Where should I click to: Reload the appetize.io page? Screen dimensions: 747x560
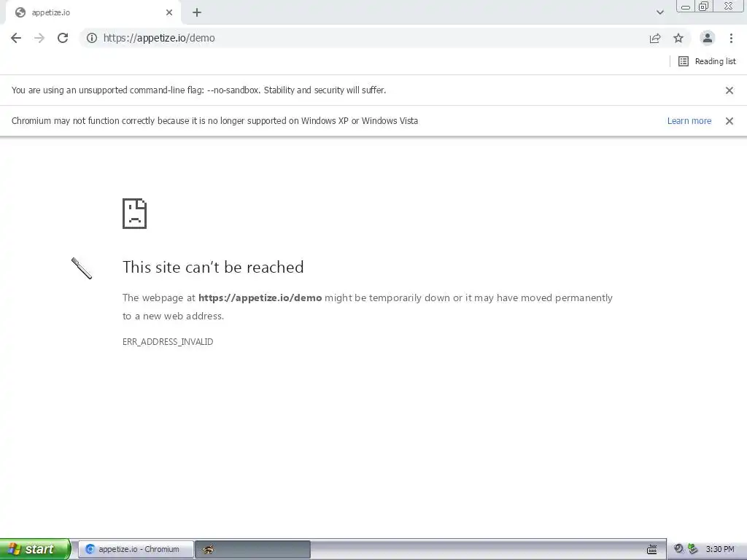[x=63, y=38]
